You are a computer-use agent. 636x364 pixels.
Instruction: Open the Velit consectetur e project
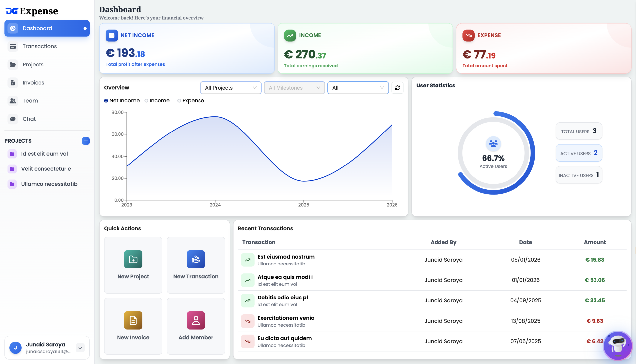pyautogui.click(x=46, y=169)
